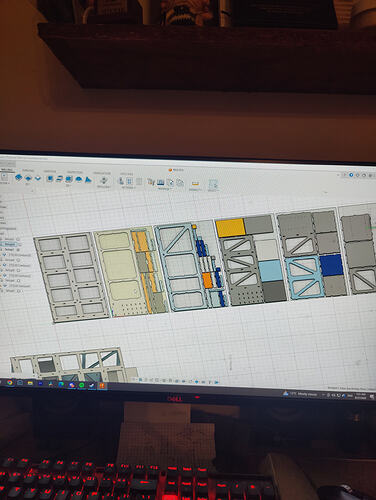Click the New Setup icon in the toolbar
376x500 pixels.
pos(5,177)
